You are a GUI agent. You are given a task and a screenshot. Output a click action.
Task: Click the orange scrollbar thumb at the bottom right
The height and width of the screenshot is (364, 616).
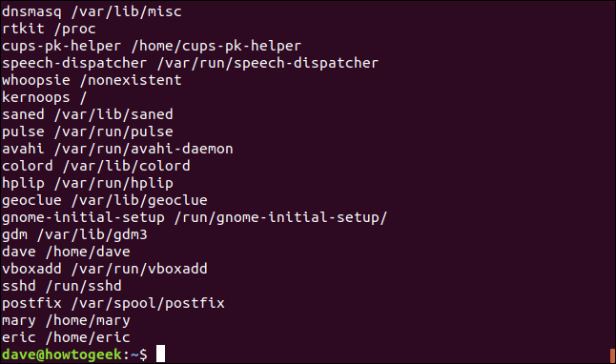coord(612,355)
